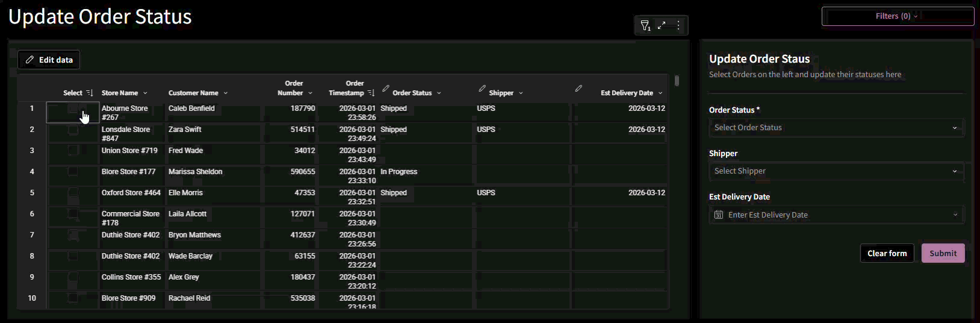The width and height of the screenshot is (980, 323).
Task: Click the sort icon on Order Timestamp column
Action: pos(371,93)
